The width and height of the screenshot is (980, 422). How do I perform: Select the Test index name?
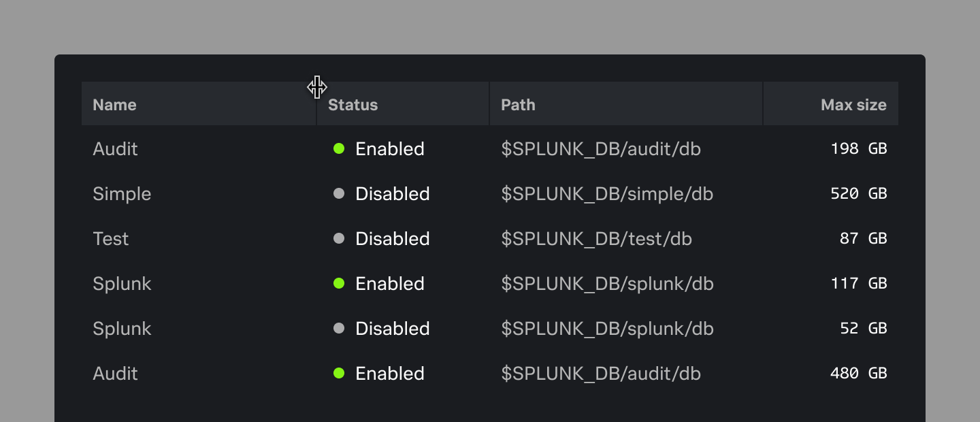click(x=110, y=239)
